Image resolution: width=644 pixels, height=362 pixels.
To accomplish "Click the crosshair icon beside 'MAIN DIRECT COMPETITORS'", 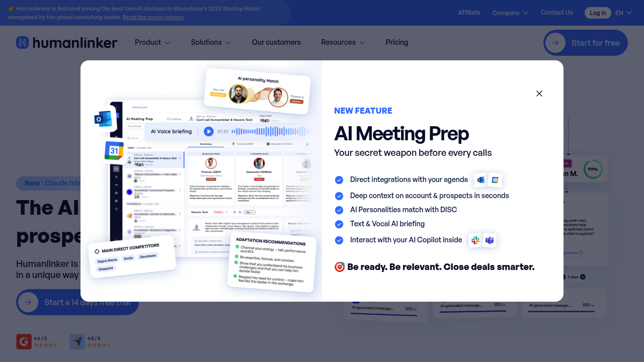I will tap(97, 251).
